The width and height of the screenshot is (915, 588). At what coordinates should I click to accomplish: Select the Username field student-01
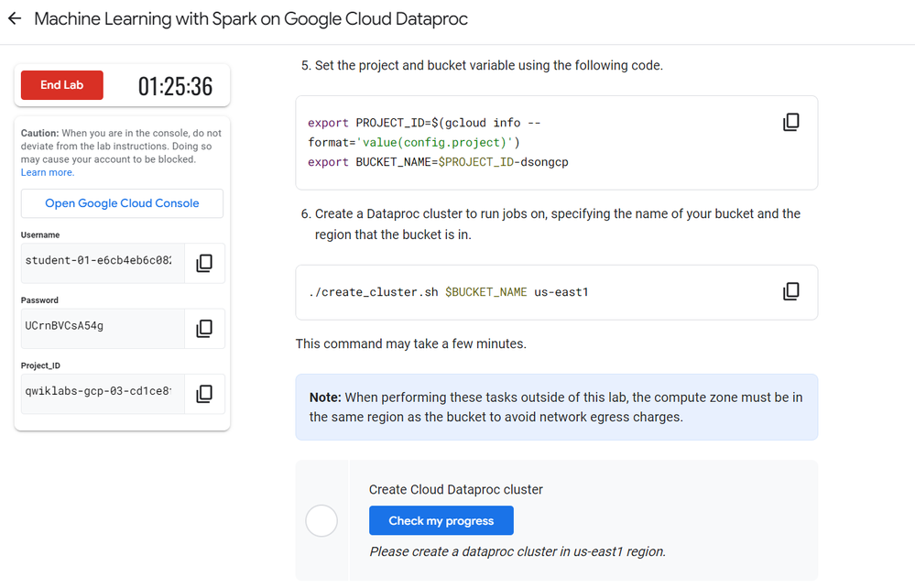103,263
